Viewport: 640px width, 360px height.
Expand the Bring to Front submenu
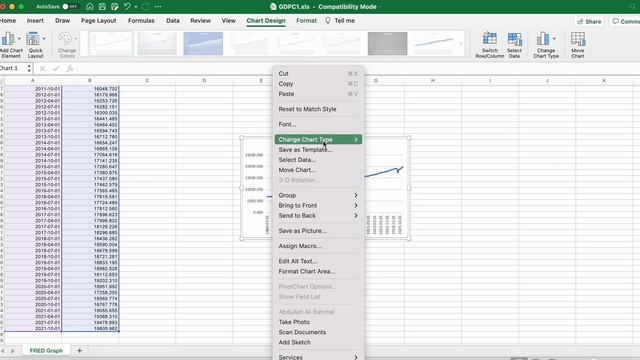[x=318, y=205]
